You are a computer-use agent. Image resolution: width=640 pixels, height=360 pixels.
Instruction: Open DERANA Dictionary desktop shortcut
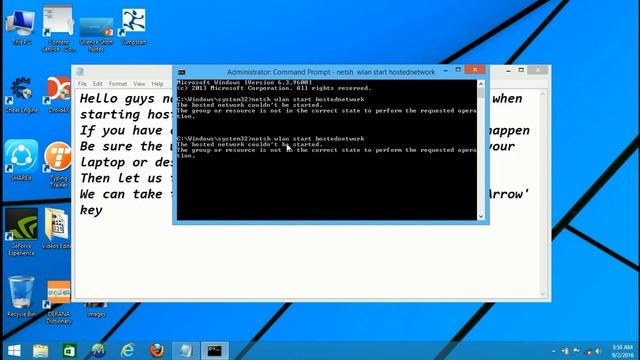coord(58,302)
